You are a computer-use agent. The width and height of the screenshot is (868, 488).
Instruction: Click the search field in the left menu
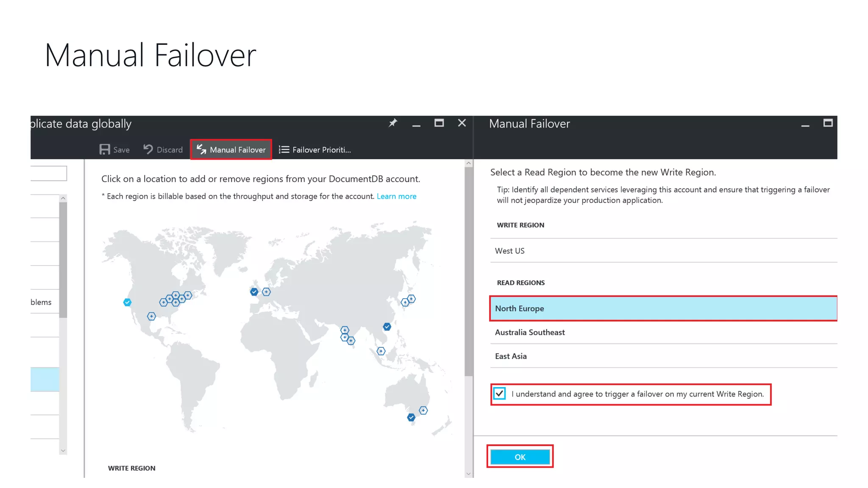[49, 173]
